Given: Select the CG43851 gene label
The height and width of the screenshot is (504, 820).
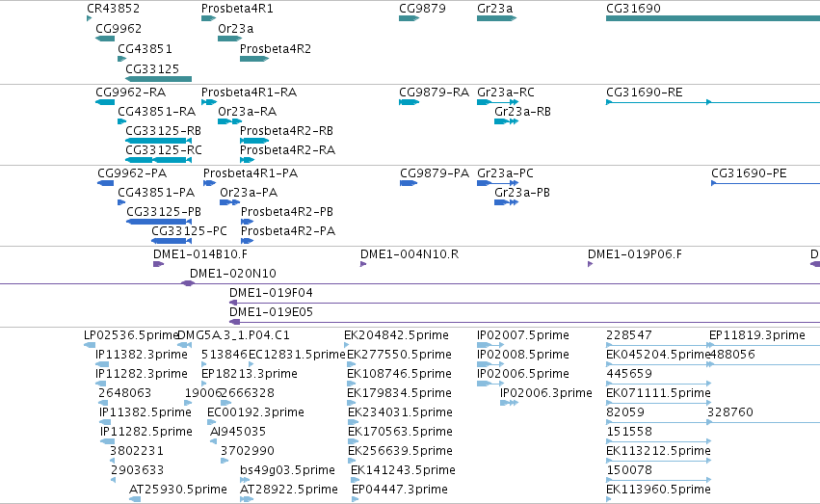Looking at the screenshot, I should point(145,48).
